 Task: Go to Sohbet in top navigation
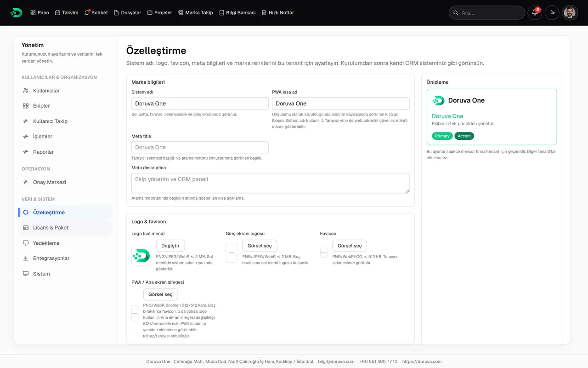click(x=96, y=13)
